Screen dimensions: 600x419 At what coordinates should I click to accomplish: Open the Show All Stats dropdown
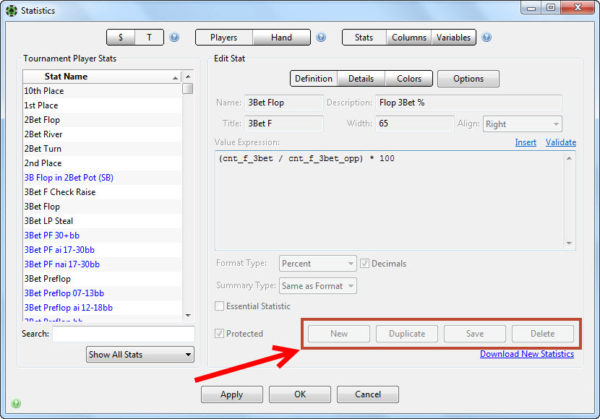pos(139,354)
